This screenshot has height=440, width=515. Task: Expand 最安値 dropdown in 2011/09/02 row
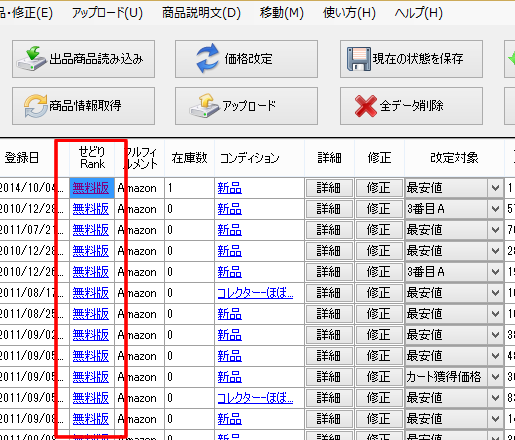coord(495,335)
